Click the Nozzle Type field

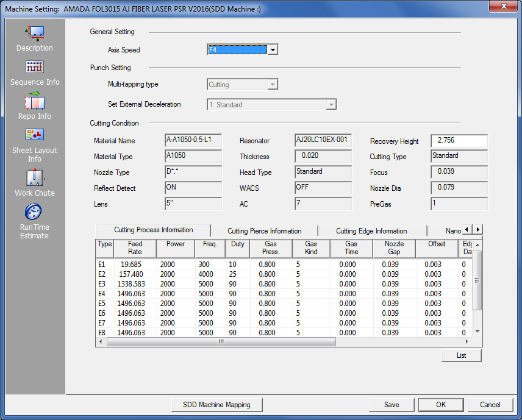pyautogui.click(x=193, y=172)
